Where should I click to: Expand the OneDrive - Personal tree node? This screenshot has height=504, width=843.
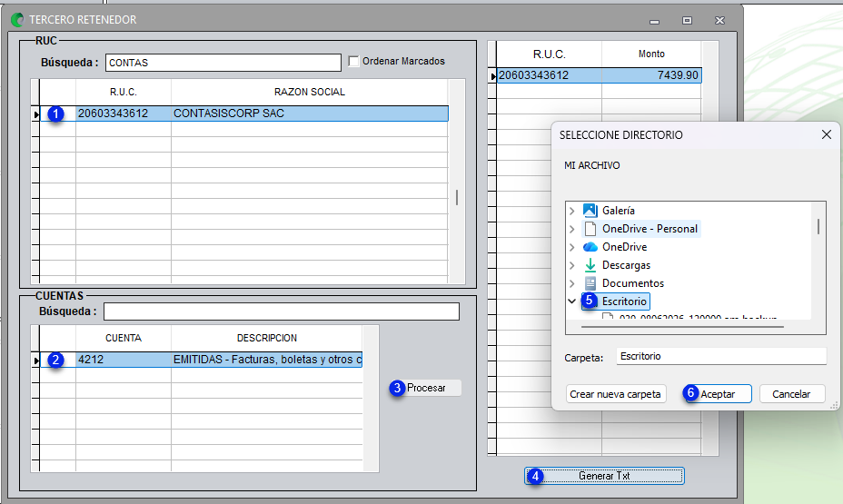tap(572, 229)
